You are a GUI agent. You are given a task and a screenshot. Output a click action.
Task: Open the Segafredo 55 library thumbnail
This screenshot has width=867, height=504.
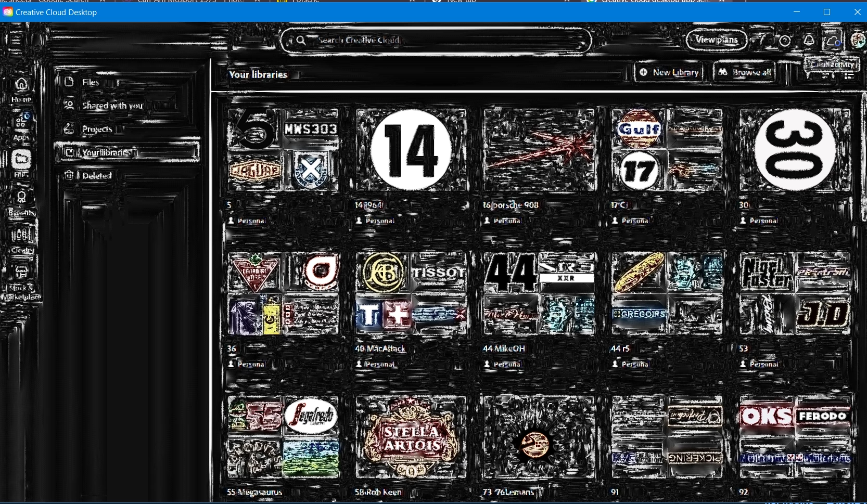point(283,437)
